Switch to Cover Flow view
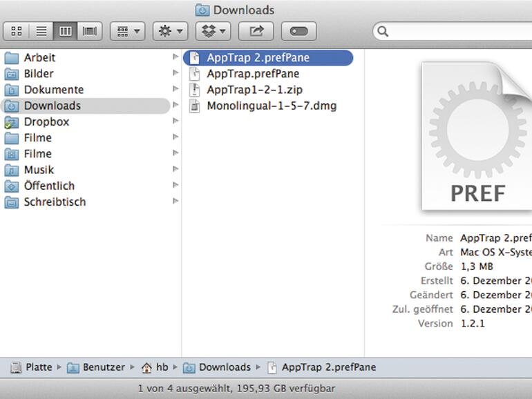Image resolution: width=532 pixels, height=399 pixels. point(90,31)
